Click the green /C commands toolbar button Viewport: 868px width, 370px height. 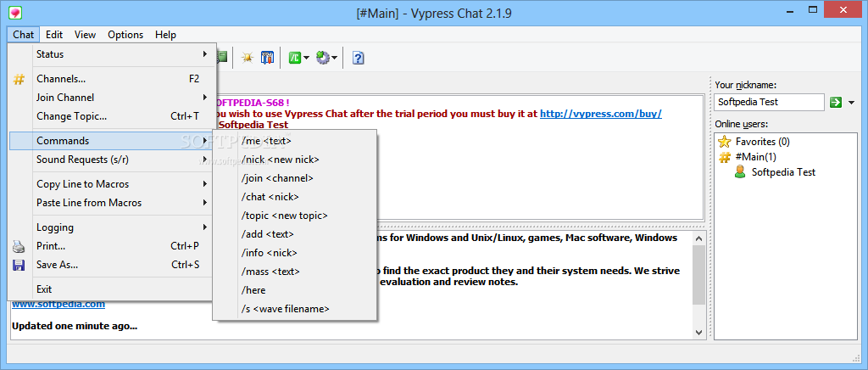click(295, 58)
